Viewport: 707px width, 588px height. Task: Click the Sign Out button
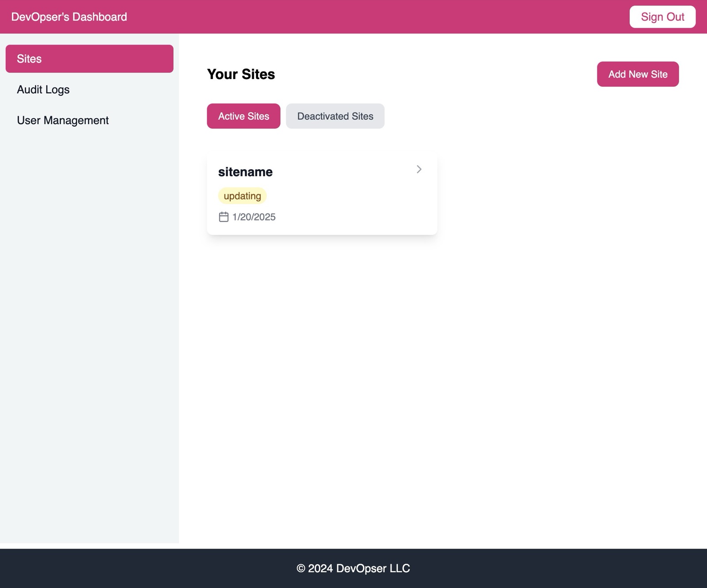(662, 17)
